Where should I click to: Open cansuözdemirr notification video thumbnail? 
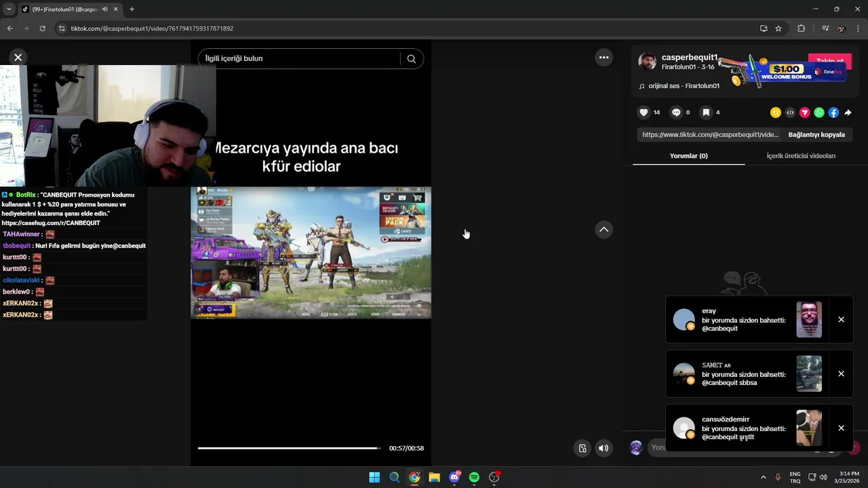809,428
